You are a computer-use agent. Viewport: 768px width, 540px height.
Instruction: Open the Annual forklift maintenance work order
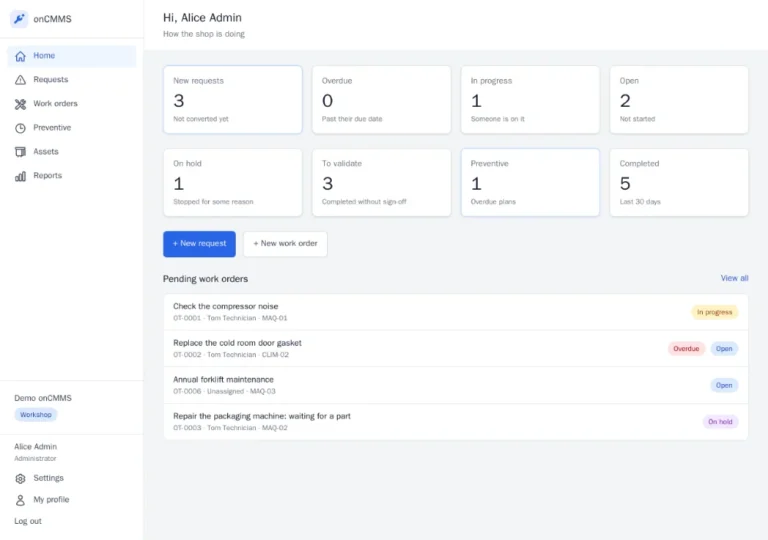click(456, 385)
